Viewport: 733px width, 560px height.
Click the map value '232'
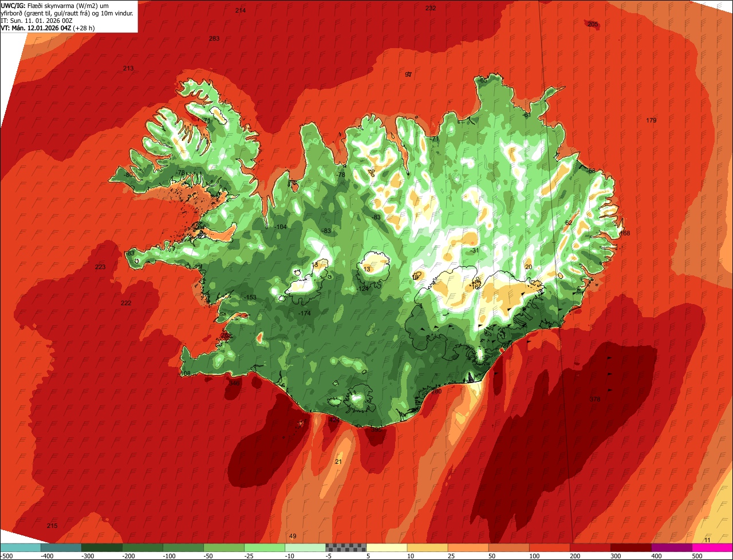tap(431, 8)
